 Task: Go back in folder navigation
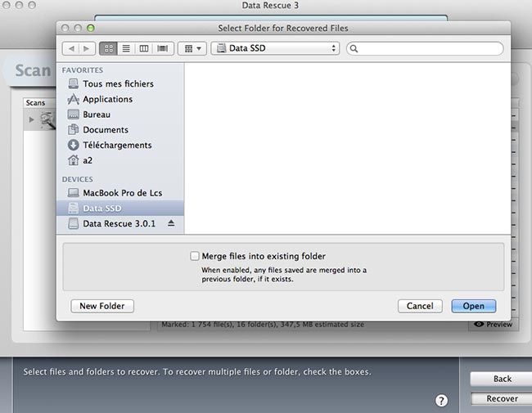pyautogui.click(x=71, y=48)
